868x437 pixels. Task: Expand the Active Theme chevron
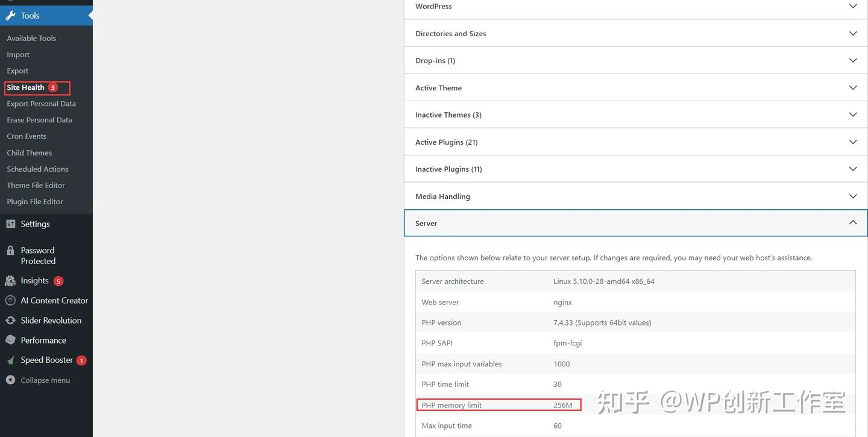pos(853,87)
